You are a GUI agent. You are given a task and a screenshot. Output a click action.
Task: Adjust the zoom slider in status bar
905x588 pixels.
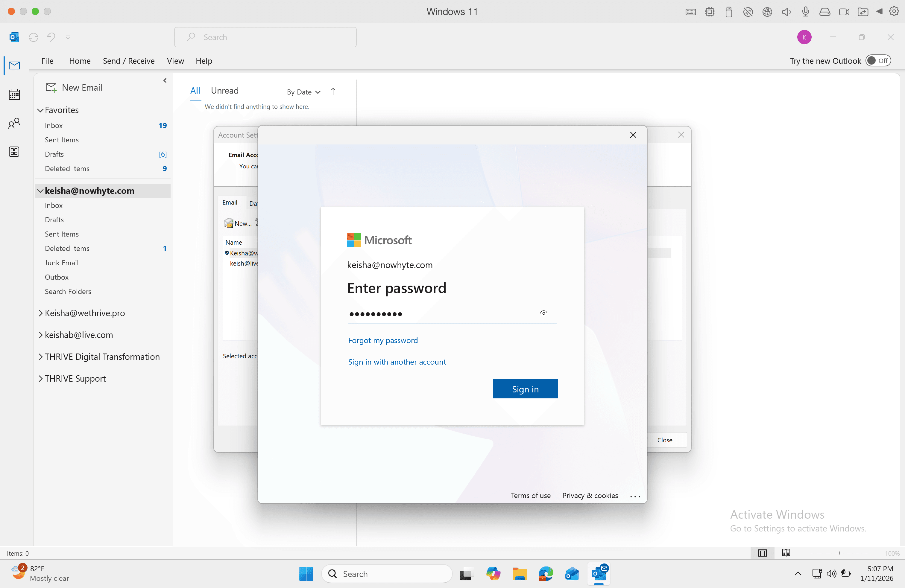pyautogui.click(x=839, y=553)
